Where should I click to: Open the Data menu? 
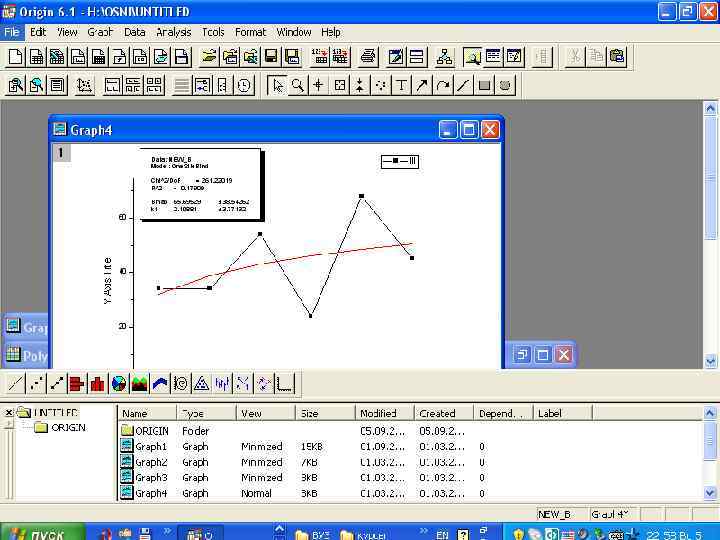pos(135,32)
